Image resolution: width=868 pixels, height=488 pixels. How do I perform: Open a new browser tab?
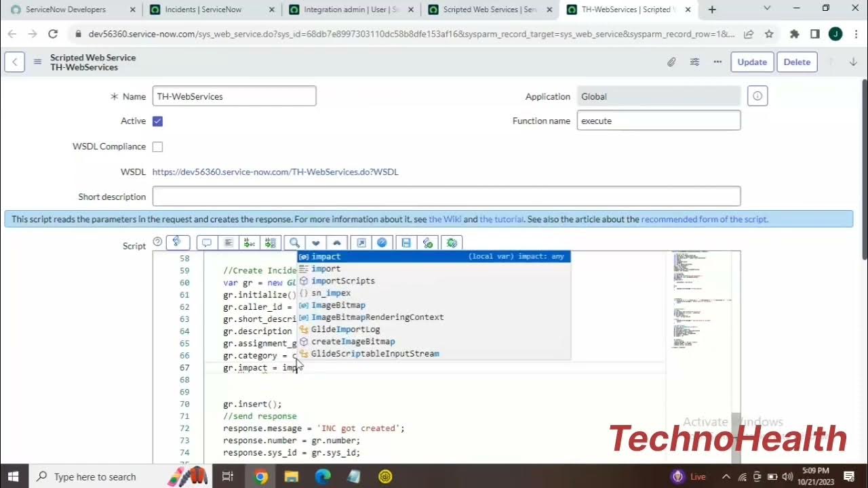coord(712,9)
